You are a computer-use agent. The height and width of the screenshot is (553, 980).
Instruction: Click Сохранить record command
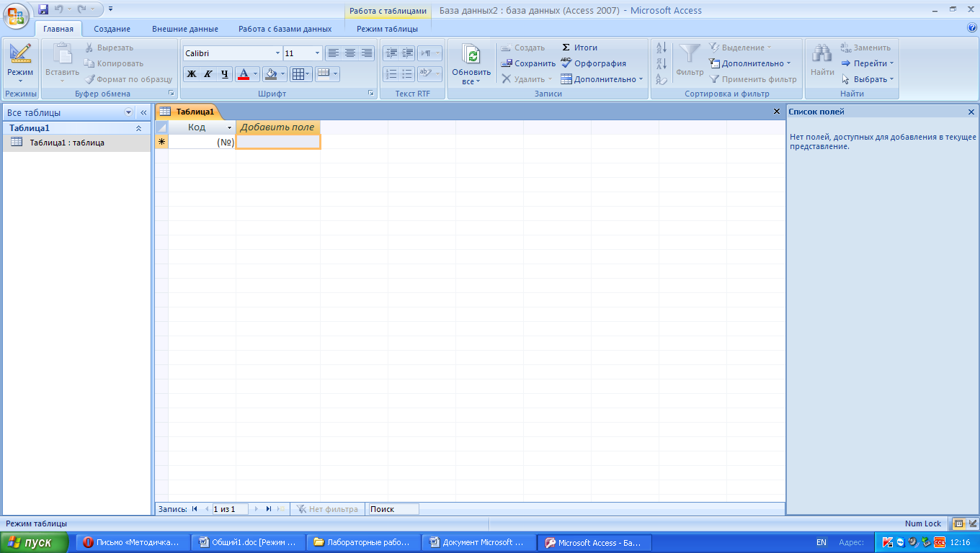coord(529,63)
